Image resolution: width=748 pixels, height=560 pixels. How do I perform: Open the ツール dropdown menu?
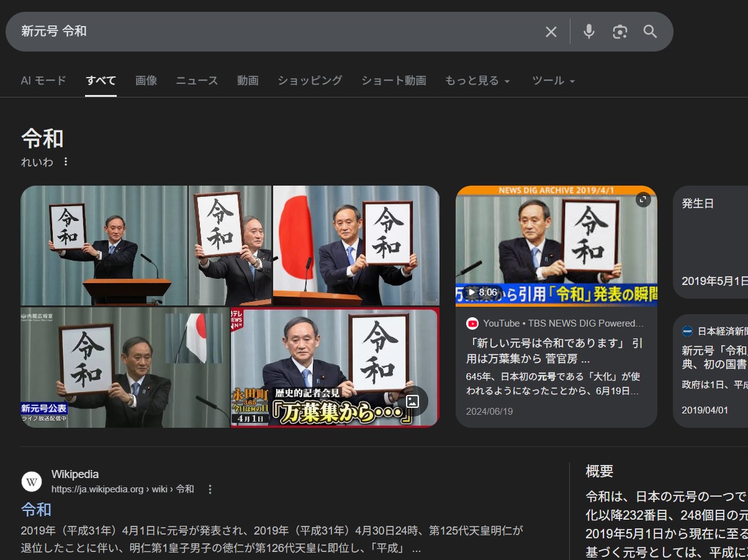pos(553,81)
